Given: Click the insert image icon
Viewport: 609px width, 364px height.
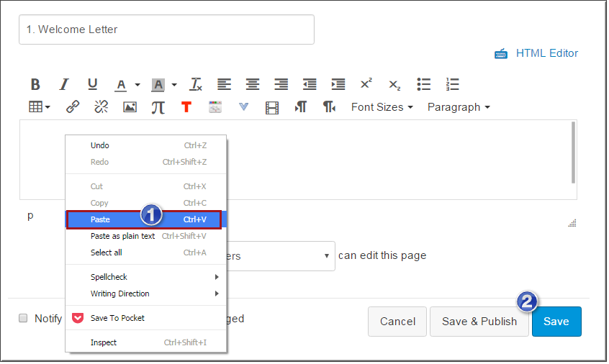Looking at the screenshot, I should coord(130,107).
